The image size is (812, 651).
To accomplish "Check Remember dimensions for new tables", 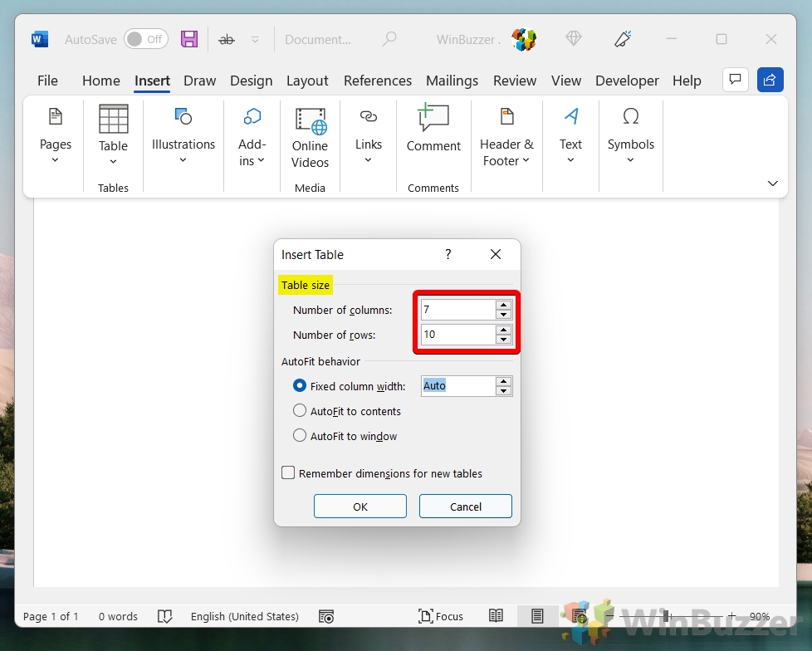I will pyautogui.click(x=288, y=472).
